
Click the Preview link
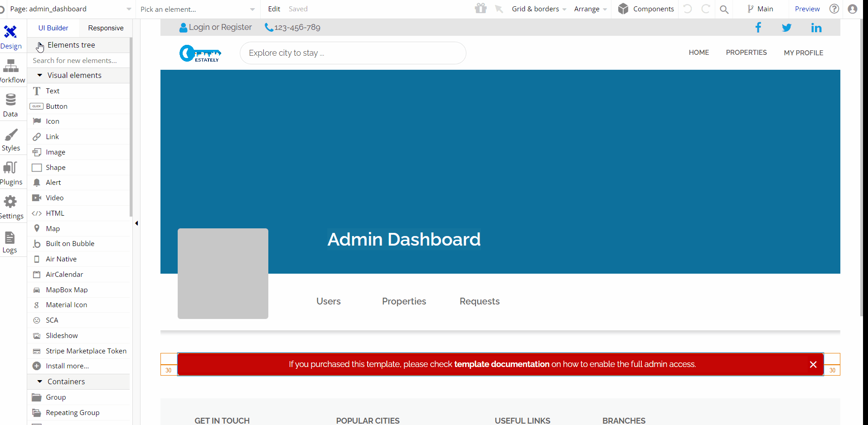click(x=807, y=9)
